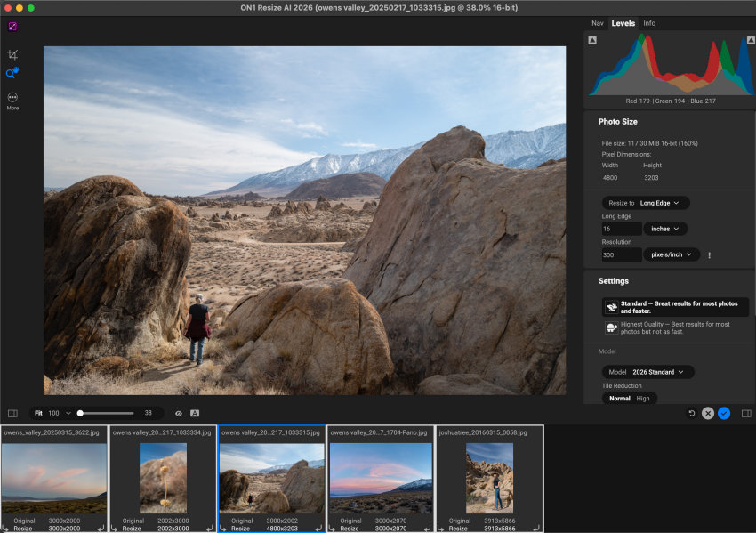Viewport: 756px width, 533px height.
Task: Select the Zoom view tool
Action: pos(12,73)
